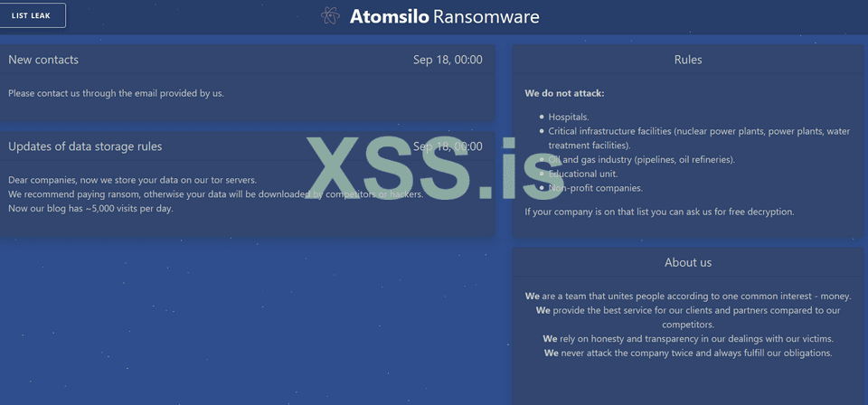Image resolution: width=868 pixels, height=405 pixels.
Task: Select the Critical infrastructure facilities list item
Action: tap(698, 131)
